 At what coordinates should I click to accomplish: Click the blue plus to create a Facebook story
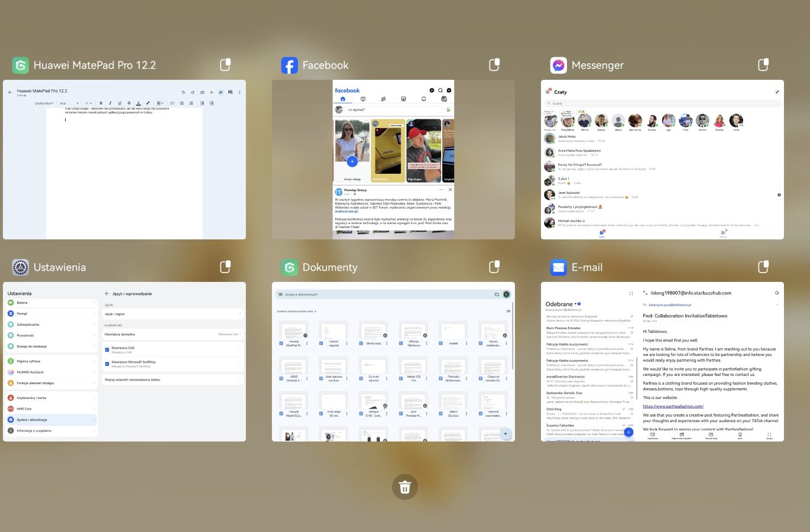tap(352, 161)
